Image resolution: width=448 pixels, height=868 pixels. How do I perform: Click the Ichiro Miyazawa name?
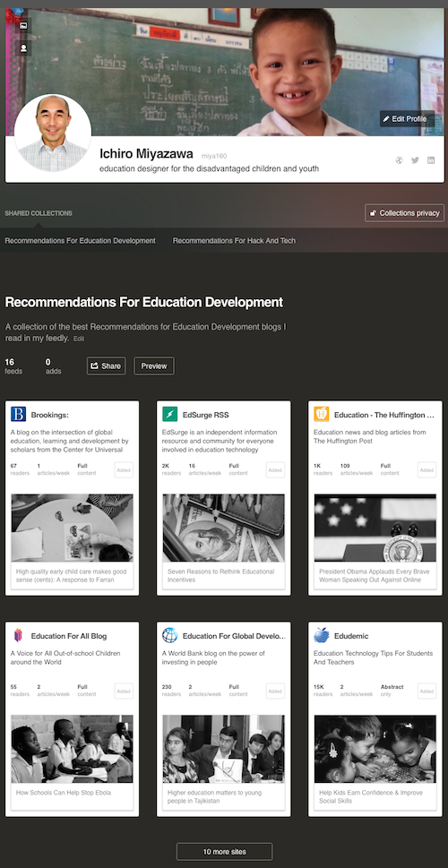[x=146, y=154]
